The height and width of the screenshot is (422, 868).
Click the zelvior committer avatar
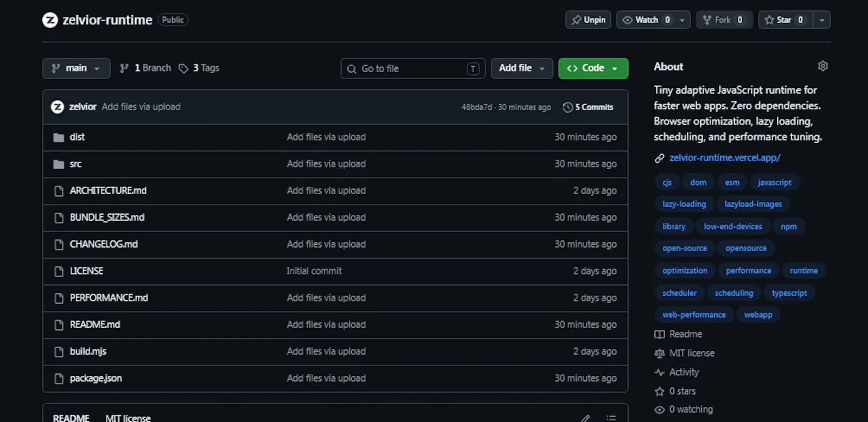[x=58, y=107]
